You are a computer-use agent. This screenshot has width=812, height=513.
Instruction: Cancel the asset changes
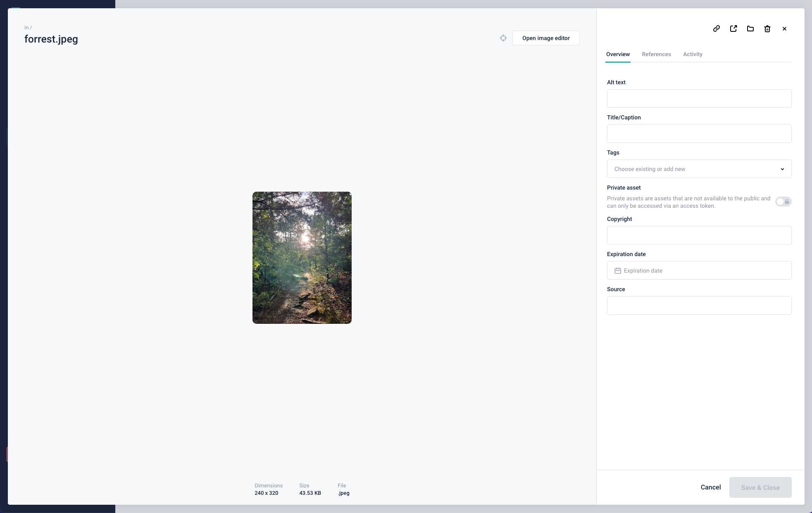[x=710, y=487]
